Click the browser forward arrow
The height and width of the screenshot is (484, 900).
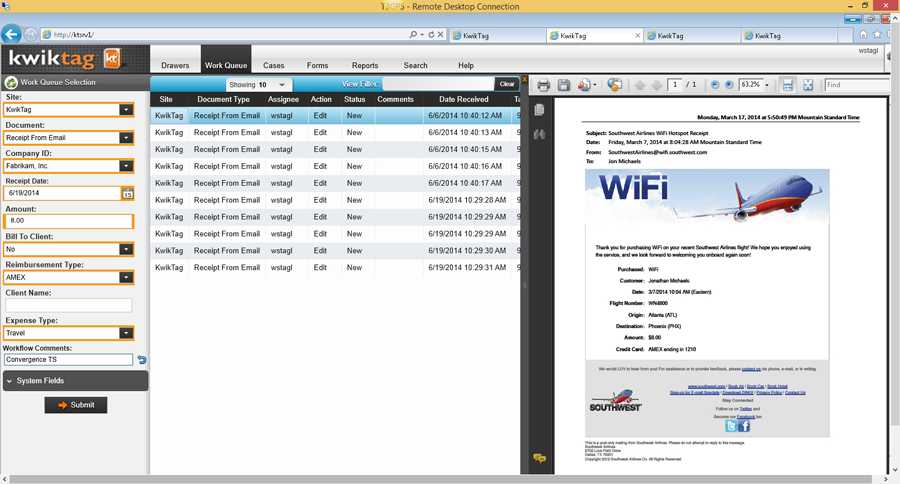pyautogui.click(x=31, y=34)
